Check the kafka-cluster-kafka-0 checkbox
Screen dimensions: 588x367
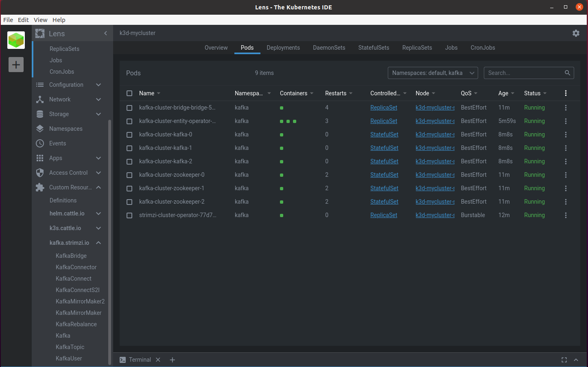coord(129,135)
